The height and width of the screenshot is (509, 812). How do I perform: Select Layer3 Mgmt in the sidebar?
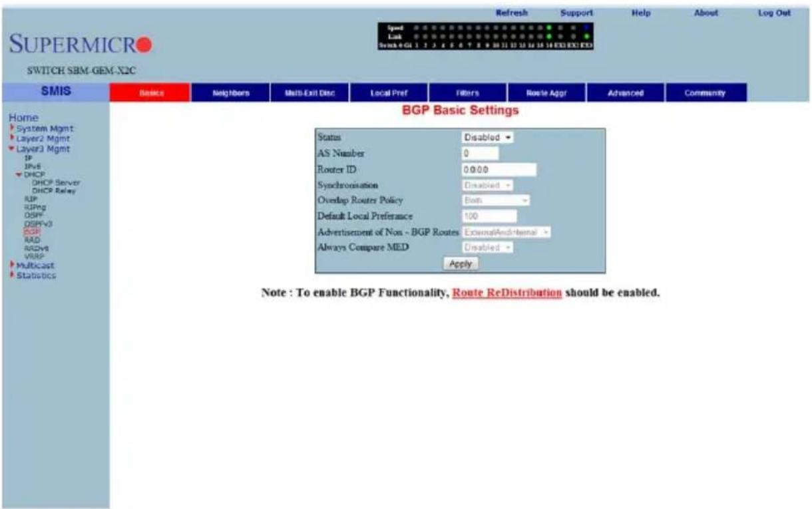point(42,149)
